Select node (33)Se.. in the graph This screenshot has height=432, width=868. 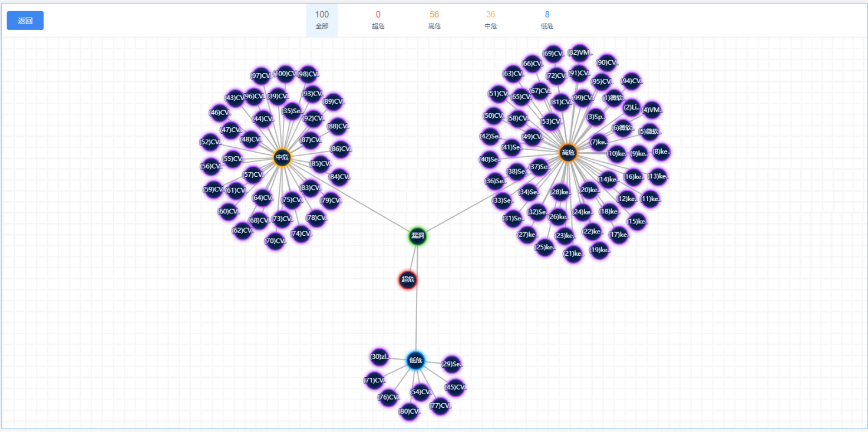[x=502, y=200]
